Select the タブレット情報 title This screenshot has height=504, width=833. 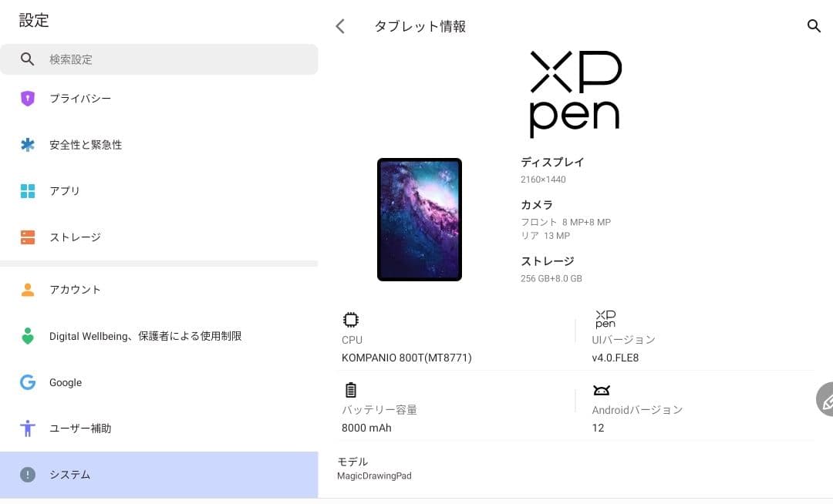click(x=420, y=25)
